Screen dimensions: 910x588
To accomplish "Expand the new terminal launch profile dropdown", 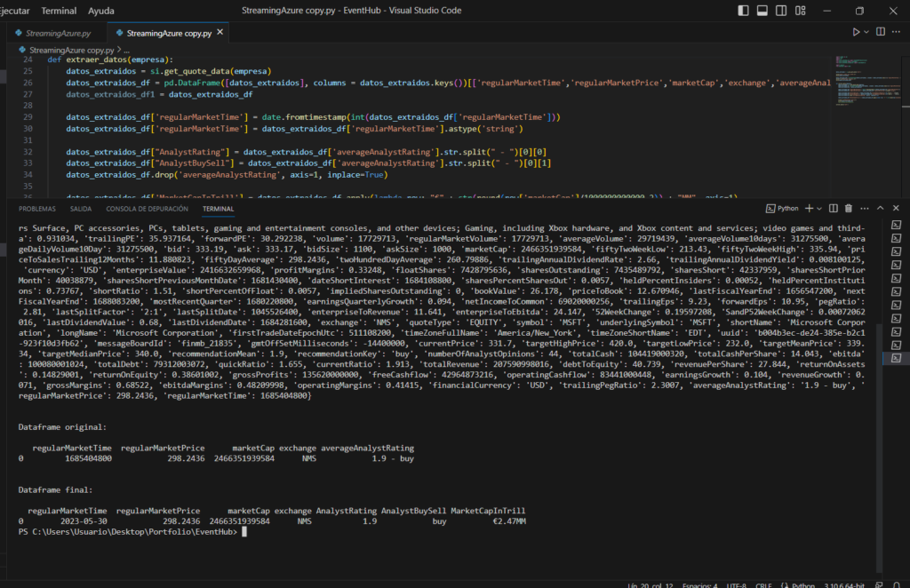I will (818, 209).
